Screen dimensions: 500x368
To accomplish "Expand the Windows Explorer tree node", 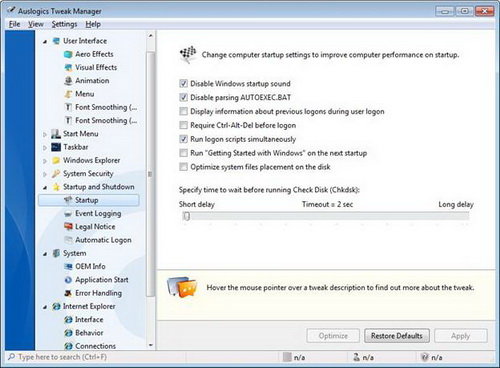I will point(45,161).
